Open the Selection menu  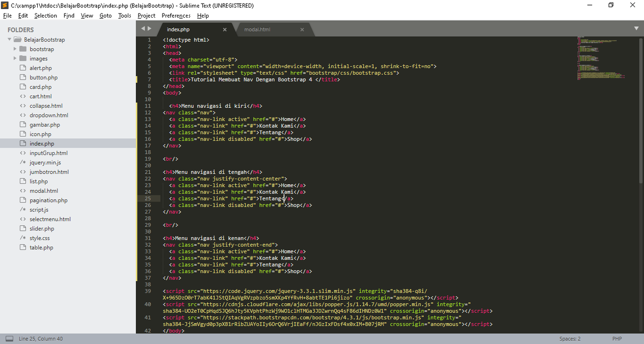click(46, 16)
